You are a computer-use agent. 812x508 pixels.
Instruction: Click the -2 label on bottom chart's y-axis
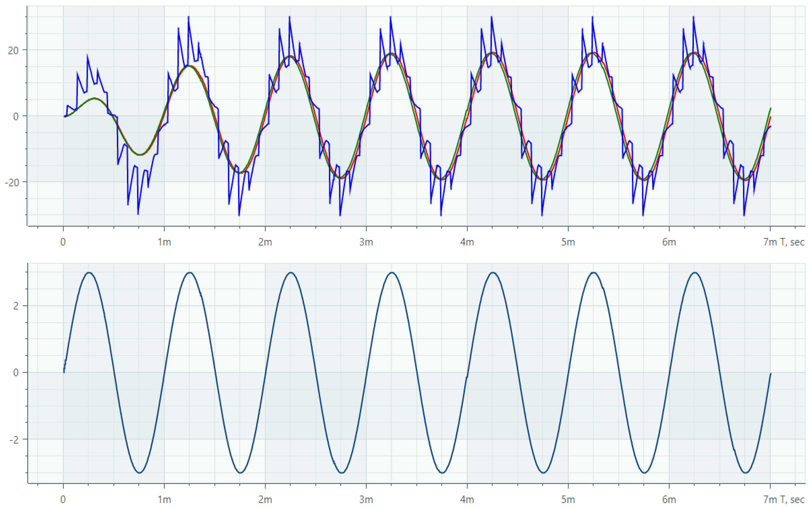pyautogui.click(x=14, y=440)
